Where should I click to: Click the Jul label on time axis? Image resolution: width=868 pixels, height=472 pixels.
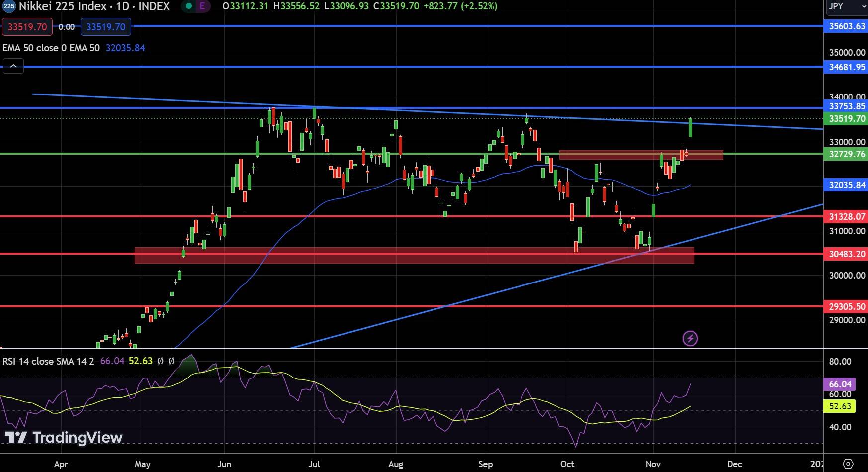314,464
